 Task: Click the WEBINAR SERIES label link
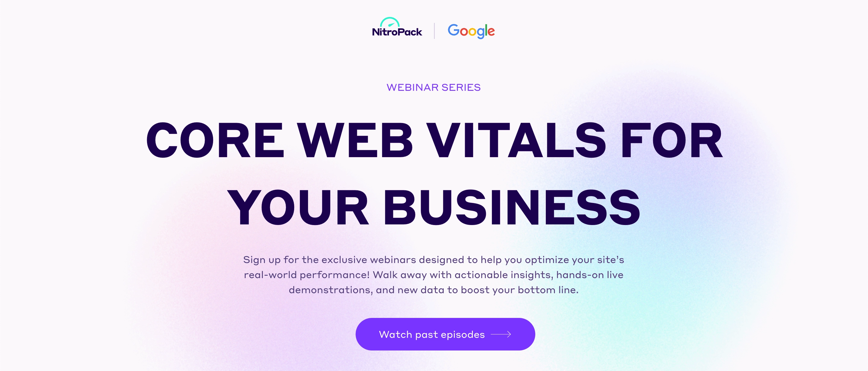[x=433, y=87]
